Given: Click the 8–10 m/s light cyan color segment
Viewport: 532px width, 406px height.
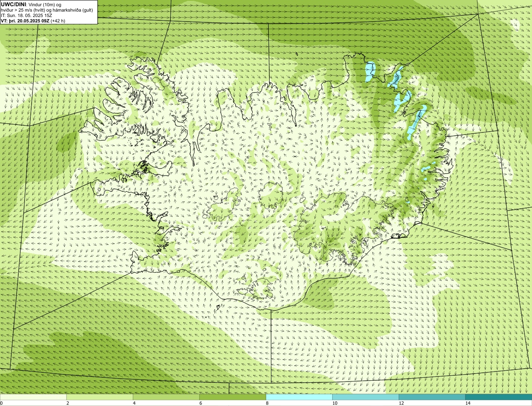Looking at the screenshot, I should click(299, 397).
